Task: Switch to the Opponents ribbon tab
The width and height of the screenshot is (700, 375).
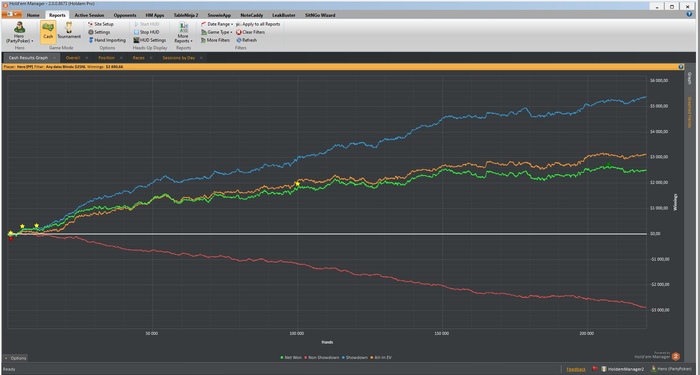Action: click(125, 15)
